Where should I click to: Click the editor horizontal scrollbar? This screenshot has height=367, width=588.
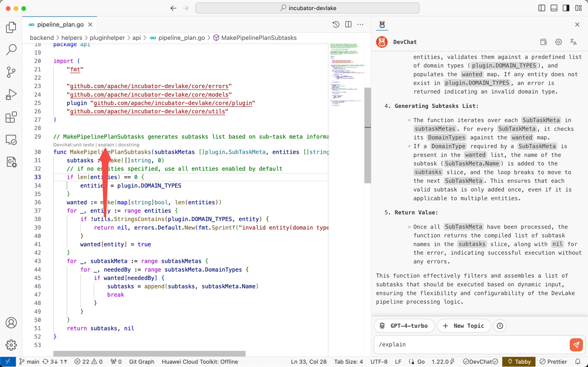[149, 354]
